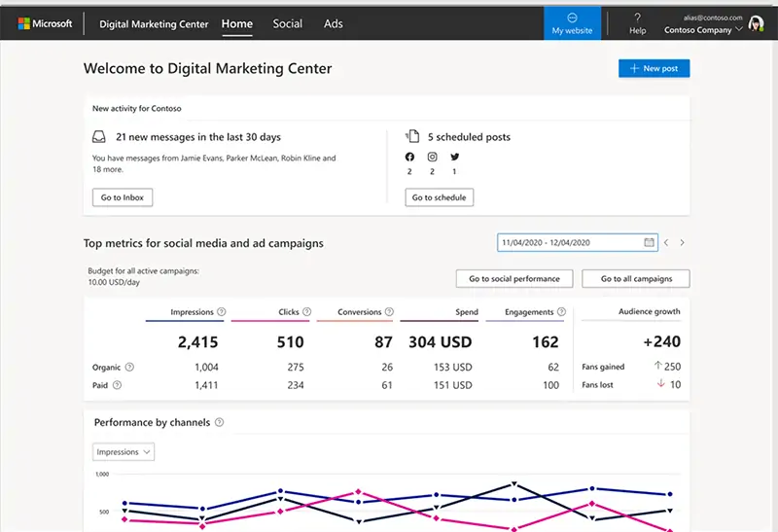Click the user profile avatar
Viewport: 778px width, 532px height.
[756, 24]
